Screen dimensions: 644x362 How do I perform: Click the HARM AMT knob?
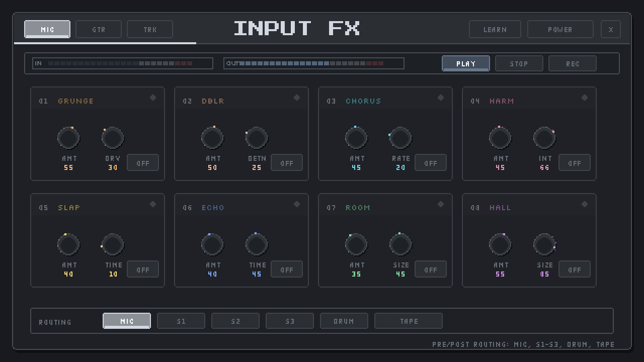click(500, 138)
